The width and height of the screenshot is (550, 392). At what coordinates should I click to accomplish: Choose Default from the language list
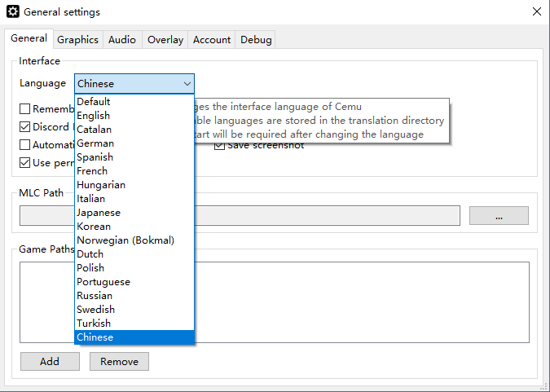(x=134, y=102)
